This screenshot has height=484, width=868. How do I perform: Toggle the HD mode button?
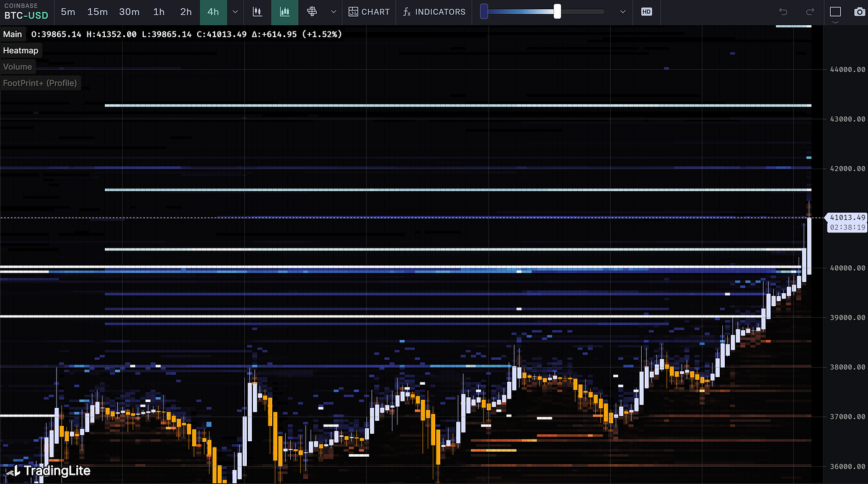pos(647,12)
